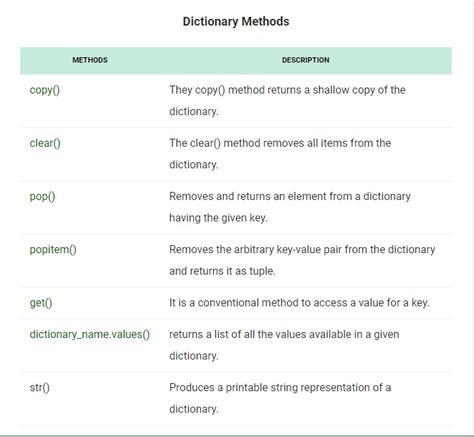Open the popitem() method link
This screenshot has height=437, width=474.
tap(53, 250)
